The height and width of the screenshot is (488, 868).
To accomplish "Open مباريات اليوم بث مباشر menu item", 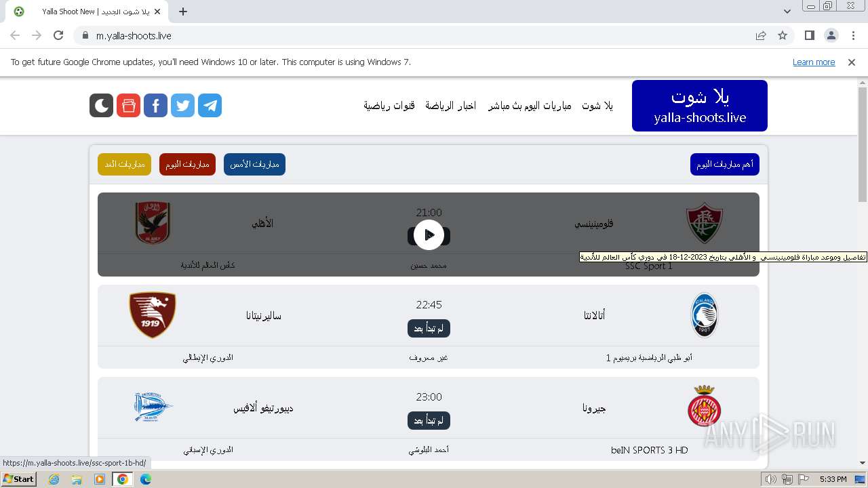I will tap(530, 106).
